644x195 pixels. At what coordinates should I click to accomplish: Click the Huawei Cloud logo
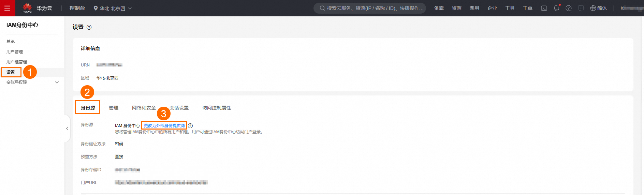[27, 8]
